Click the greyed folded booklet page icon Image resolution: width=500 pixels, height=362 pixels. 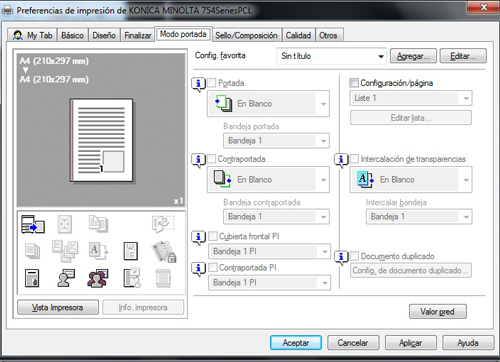163,224
